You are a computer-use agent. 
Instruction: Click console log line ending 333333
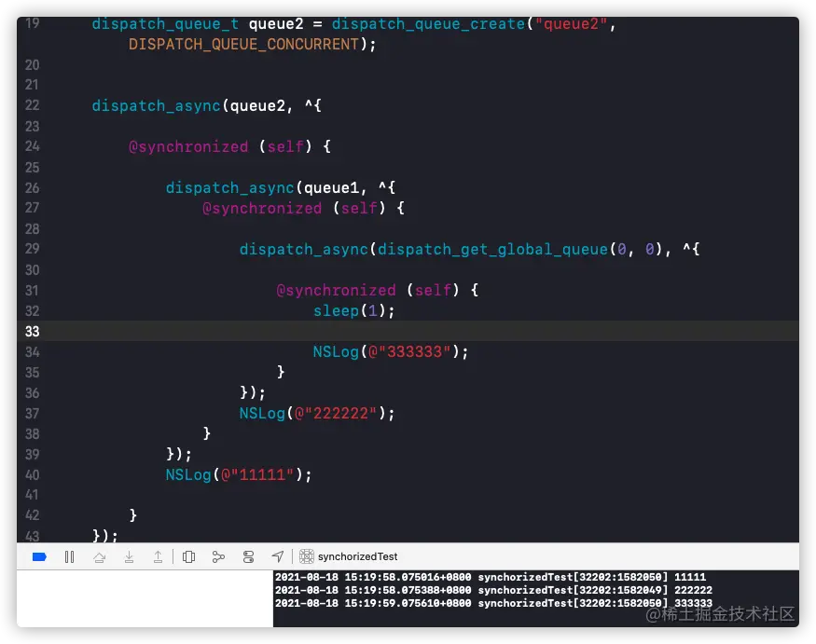[x=493, y=603]
